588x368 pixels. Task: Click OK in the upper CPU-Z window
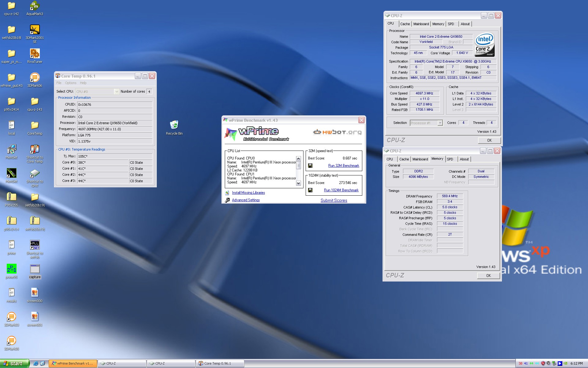tap(489, 140)
